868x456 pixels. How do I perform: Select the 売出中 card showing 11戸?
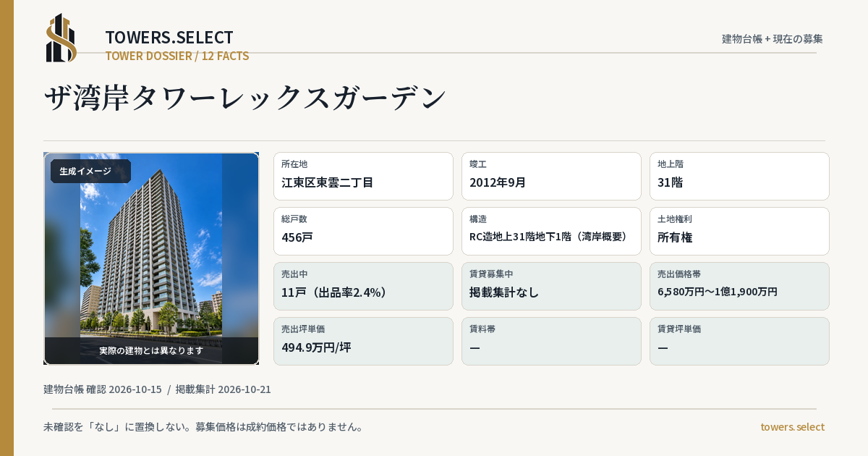coord(363,286)
